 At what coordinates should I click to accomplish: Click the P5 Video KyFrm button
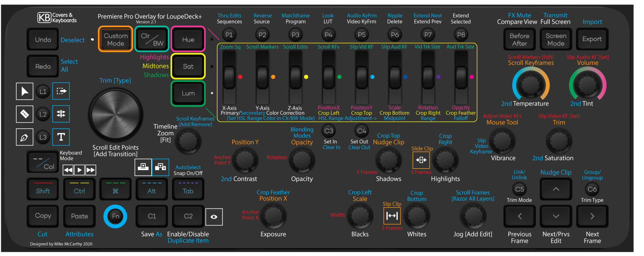[361, 35]
